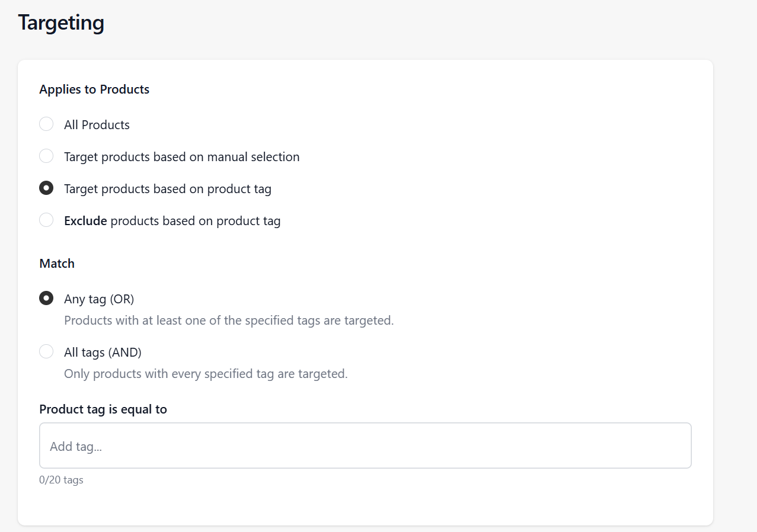Choose the manual selection targeting radio button
Image resolution: width=757 pixels, height=532 pixels.
[46, 156]
